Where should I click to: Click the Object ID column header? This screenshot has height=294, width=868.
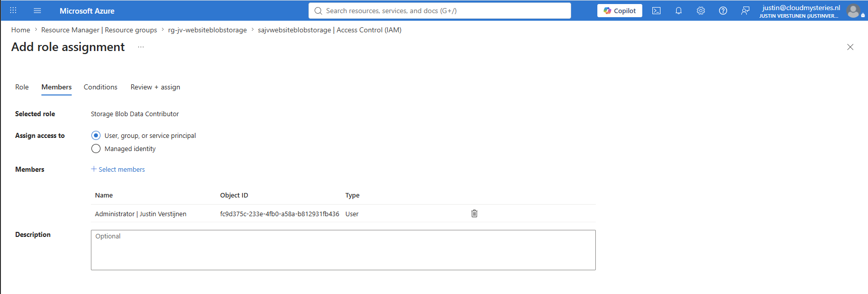point(234,195)
